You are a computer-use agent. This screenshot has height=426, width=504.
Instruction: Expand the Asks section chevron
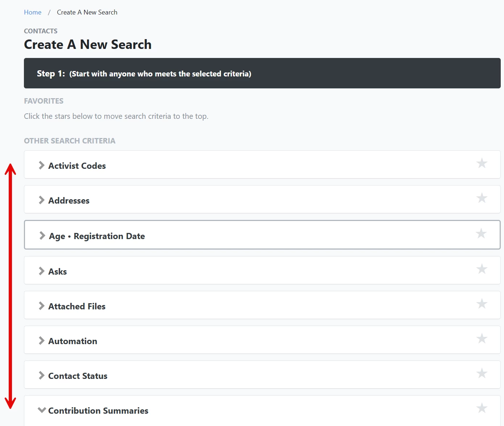pos(41,271)
